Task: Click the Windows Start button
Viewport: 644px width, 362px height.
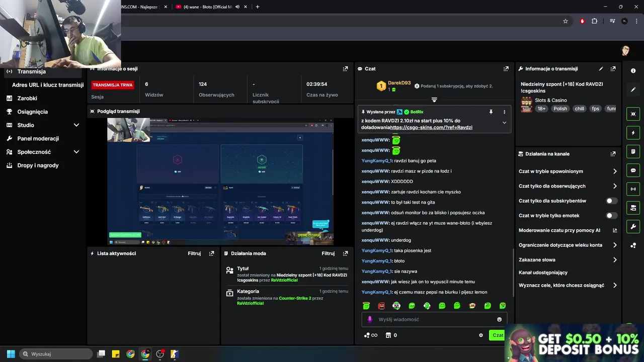Action: [x=11, y=354]
